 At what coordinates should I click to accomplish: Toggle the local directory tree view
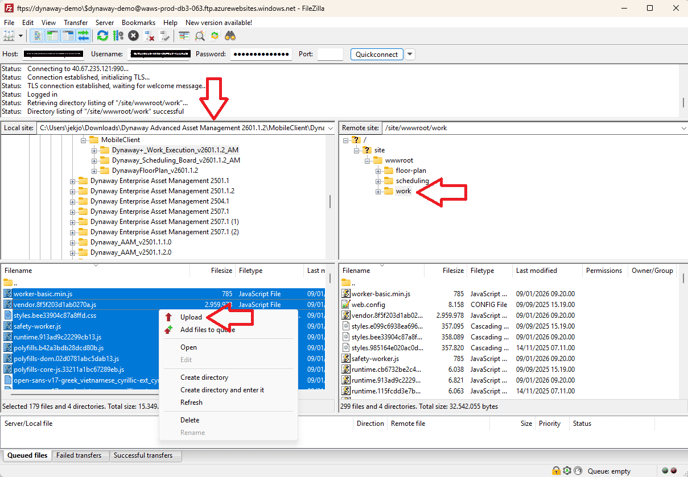(53, 36)
